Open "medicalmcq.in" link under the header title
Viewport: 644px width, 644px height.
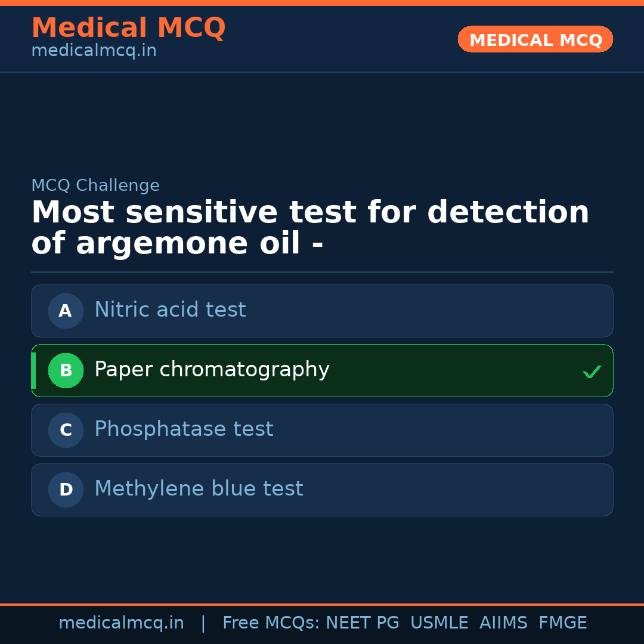click(93, 50)
